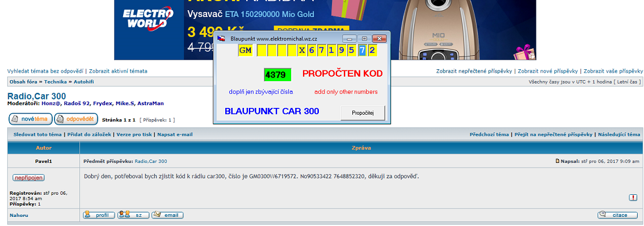Viewport: 644px width, 226px height.
Task: Open 'Zobrazit aktivní témata' link
Action: pyautogui.click(x=118, y=71)
